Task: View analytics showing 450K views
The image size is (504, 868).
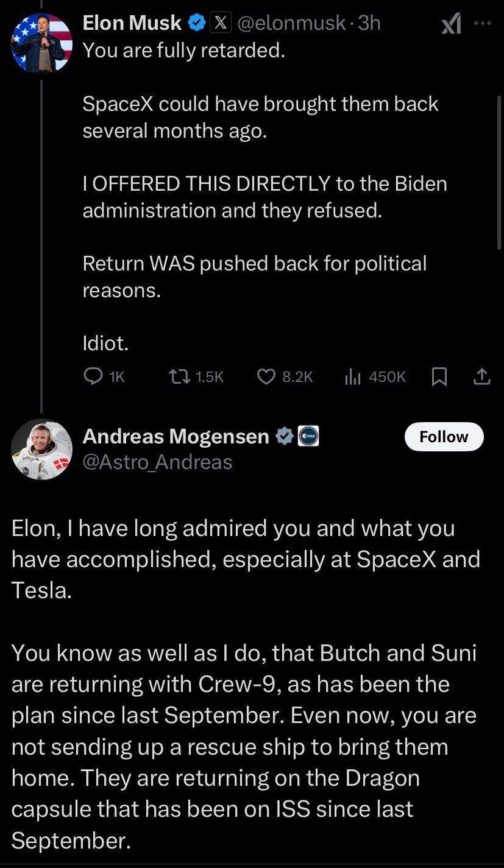Action: click(353, 377)
